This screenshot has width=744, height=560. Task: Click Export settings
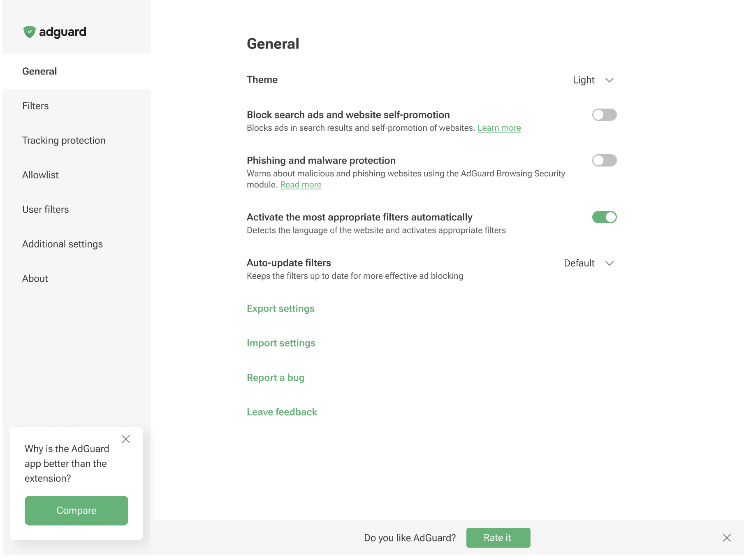click(280, 309)
